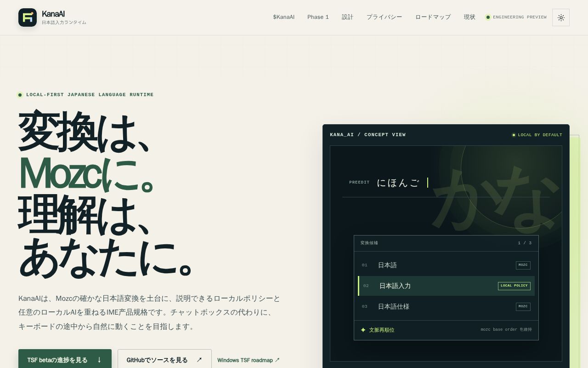Click the 変換候補 panel header

pos(369,243)
